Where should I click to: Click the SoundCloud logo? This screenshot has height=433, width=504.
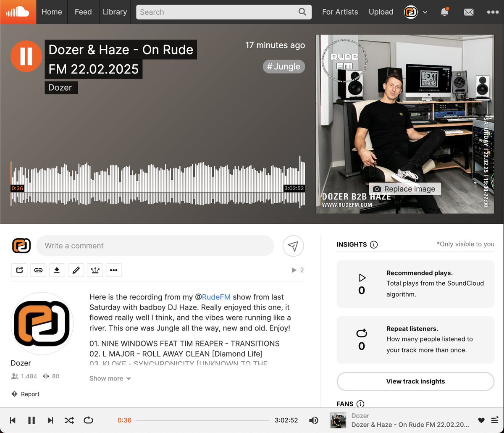pyautogui.click(x=18, y=12)
